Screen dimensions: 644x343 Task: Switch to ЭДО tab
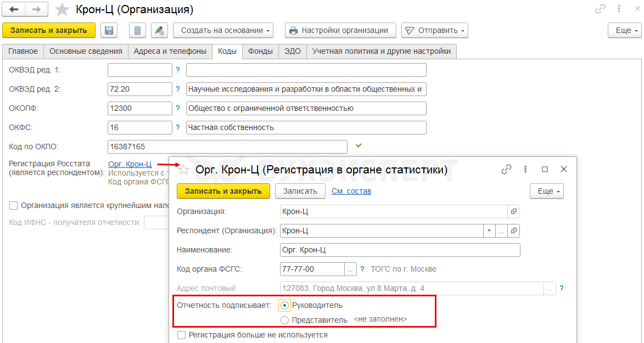point(293,52)
